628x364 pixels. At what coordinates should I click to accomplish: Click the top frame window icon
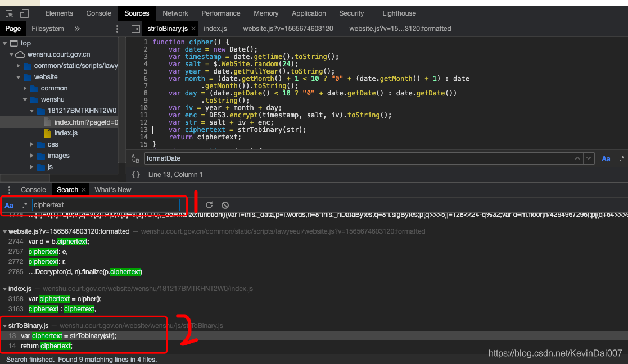point(13,43)
